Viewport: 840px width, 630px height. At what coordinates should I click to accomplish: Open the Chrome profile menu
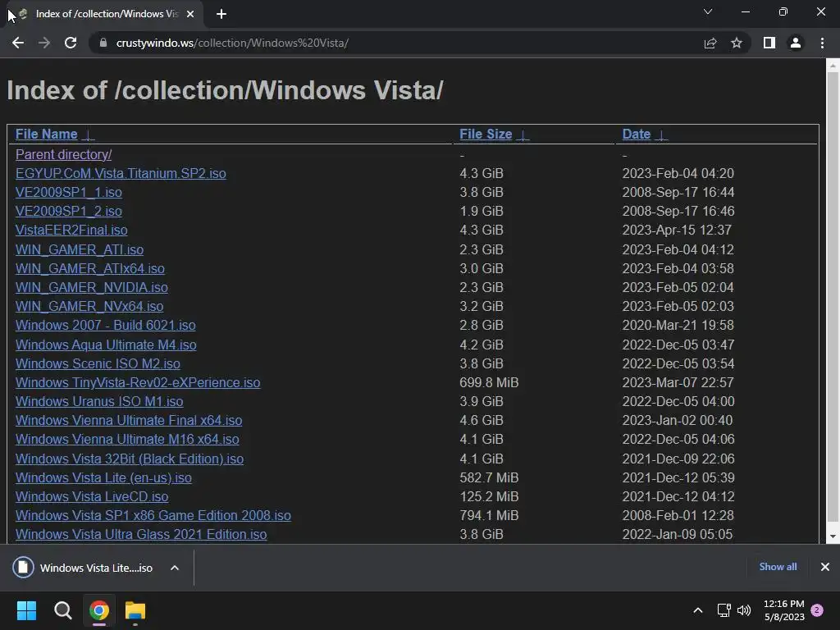[x=796, y=43]
